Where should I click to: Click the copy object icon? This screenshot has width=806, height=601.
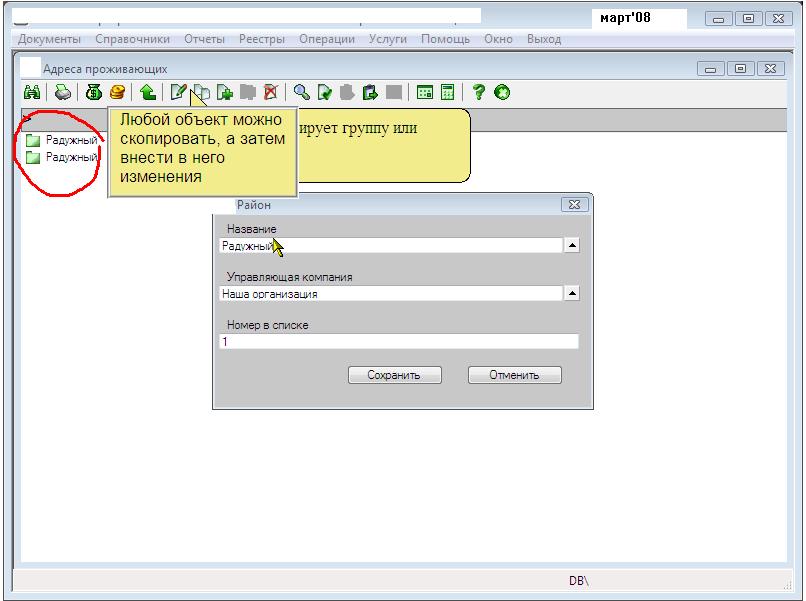click(x=202, y=93)
